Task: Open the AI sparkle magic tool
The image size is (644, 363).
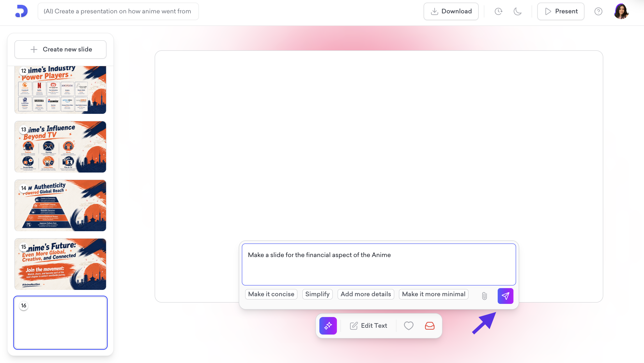Action: pyautogui.click(x=328, y=326)
